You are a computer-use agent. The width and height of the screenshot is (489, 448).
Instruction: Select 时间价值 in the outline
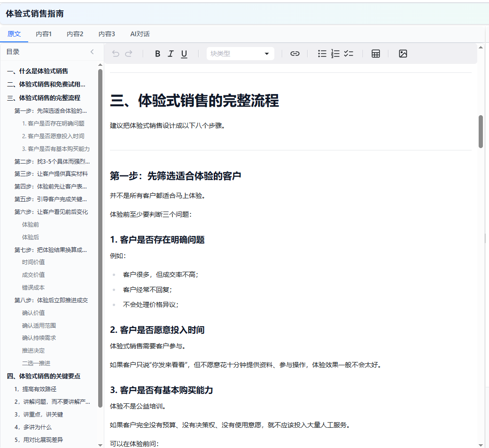(33, 262)
